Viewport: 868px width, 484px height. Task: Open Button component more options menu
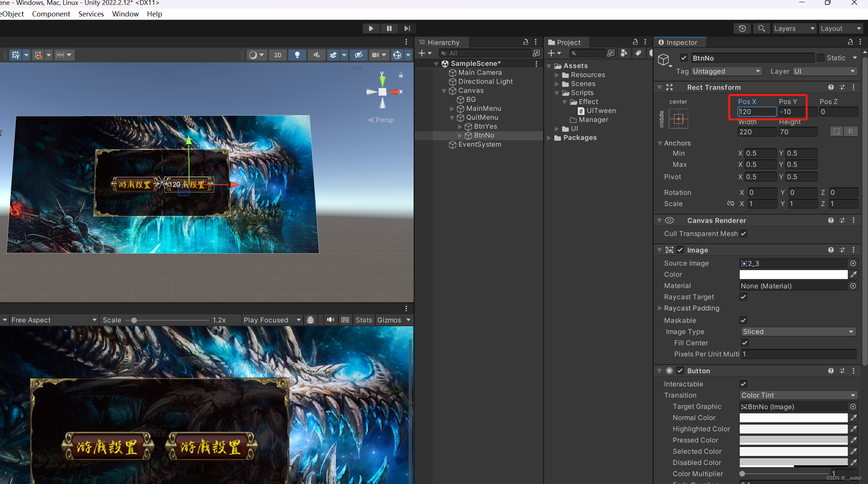point(853,371)
